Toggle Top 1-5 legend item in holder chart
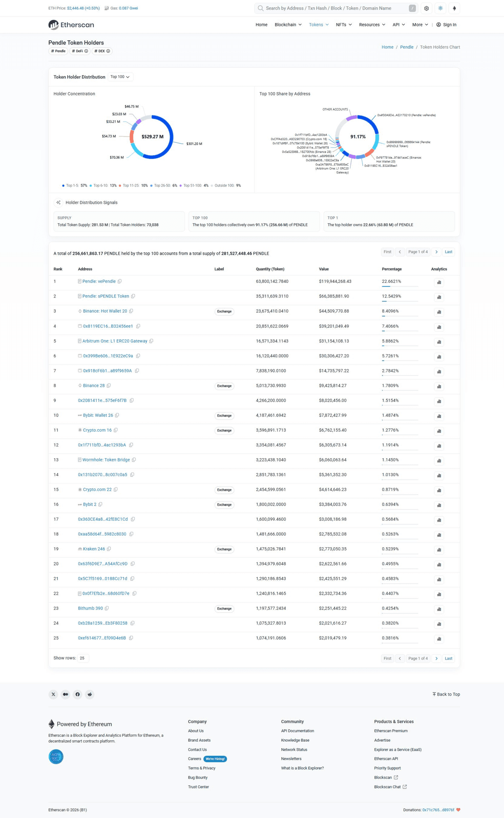This screenshot has width=504, height=818. click(x=75, y=185)
